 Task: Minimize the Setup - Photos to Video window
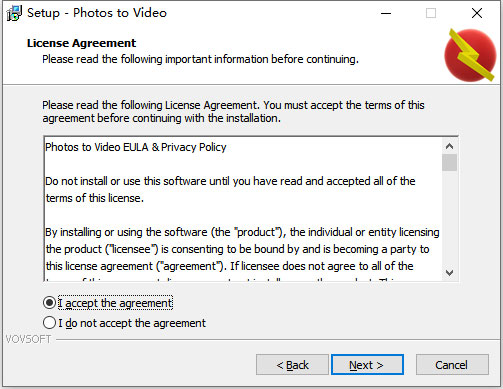386,13
